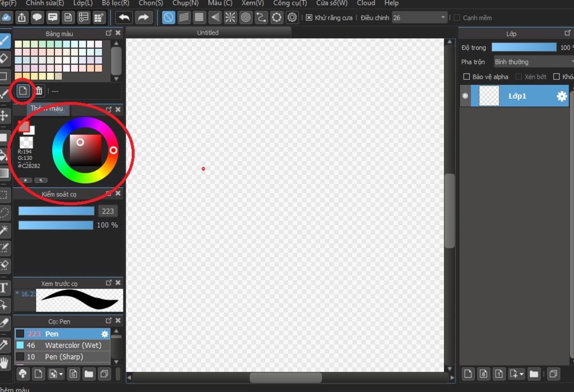The width and height of the screenshot is (574, 392).
Task: Open snap settings gear icon
Action: (292, 17)
